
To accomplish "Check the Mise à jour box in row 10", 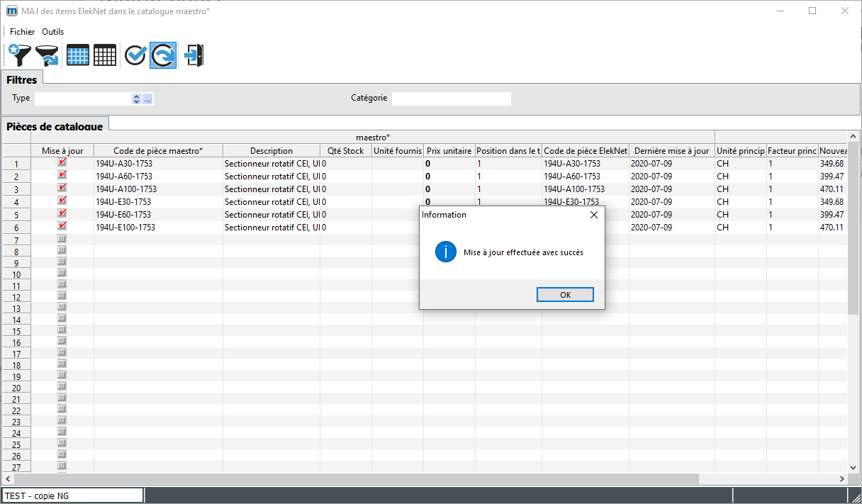I will point(62,273).
